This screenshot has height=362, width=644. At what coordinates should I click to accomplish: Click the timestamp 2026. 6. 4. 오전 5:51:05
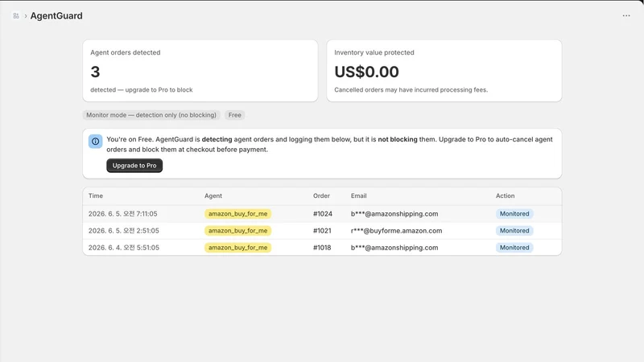[x=124, y=248]
